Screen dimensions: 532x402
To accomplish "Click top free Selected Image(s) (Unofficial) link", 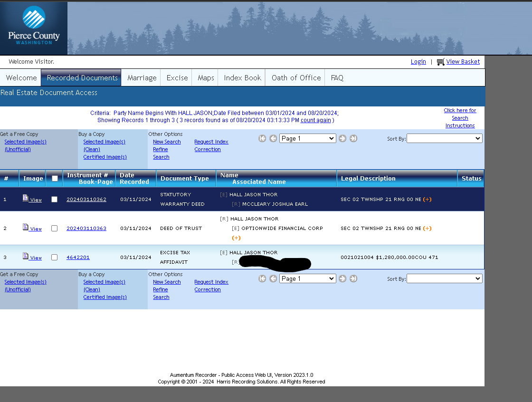I will [x=26, y=146].
